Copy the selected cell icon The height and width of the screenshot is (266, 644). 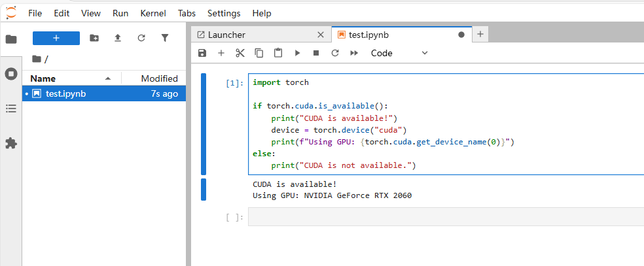pyautogui.click(x=259, y=53)
